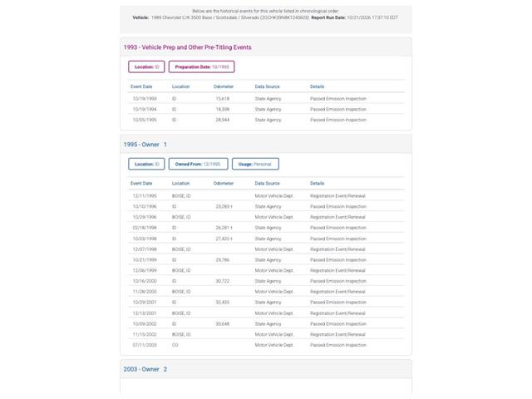
Task: Select the odometer reading 18,398
Action: pos(223,109)
